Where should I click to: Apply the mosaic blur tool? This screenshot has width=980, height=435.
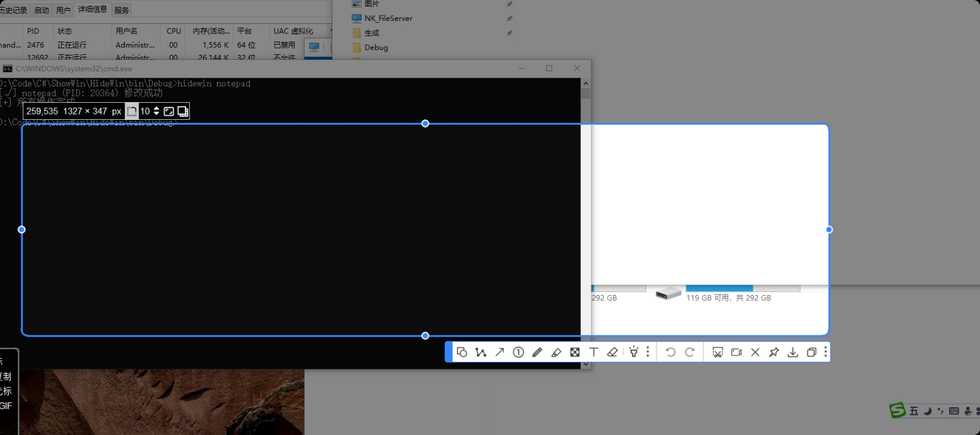coord(575,352)
